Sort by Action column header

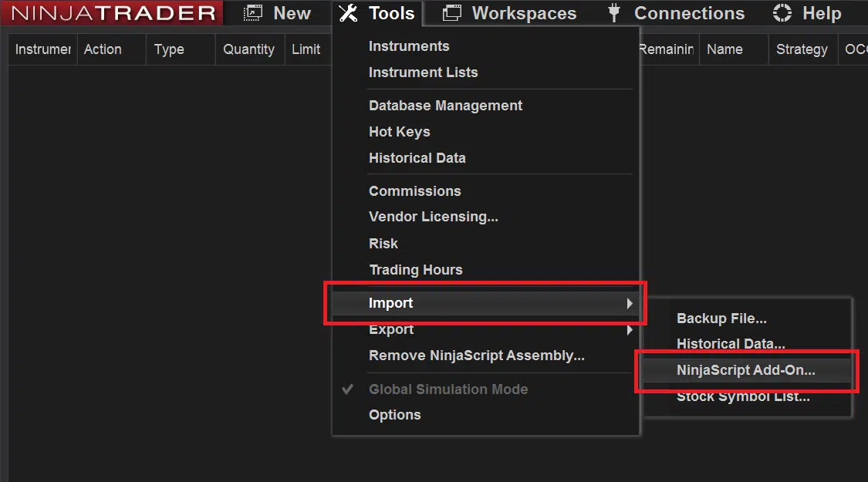point(111,49)
